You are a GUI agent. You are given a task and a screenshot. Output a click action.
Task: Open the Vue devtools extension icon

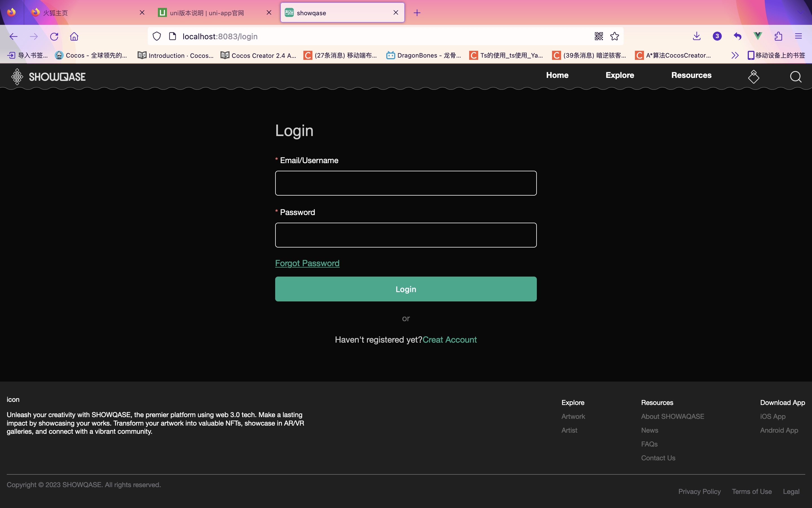tap(758, 36)
